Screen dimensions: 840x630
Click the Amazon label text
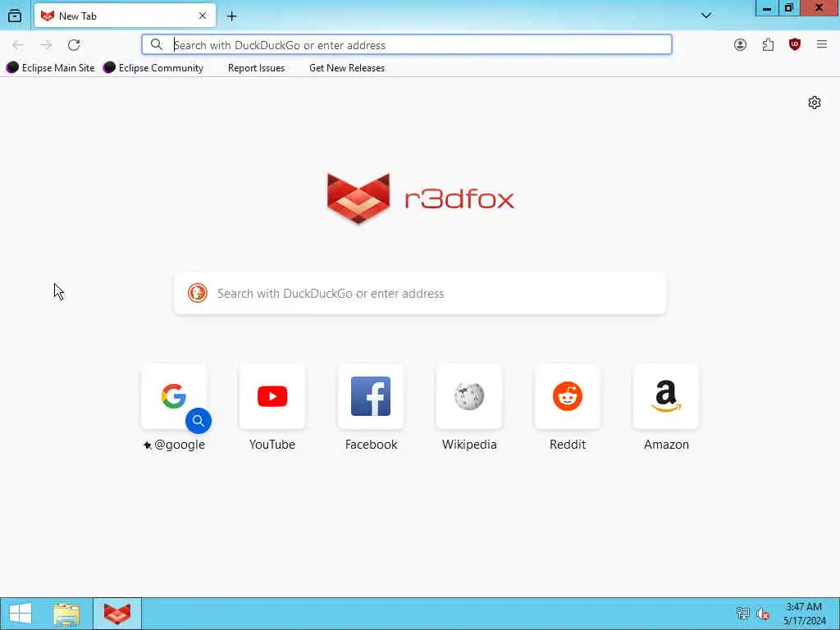[x=666, y=444]
